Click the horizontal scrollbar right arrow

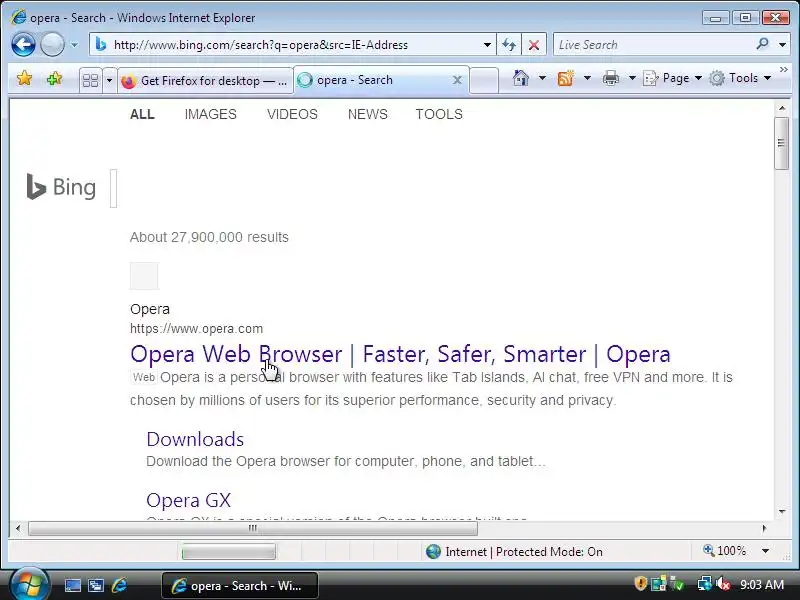click(x=764, y=528)
